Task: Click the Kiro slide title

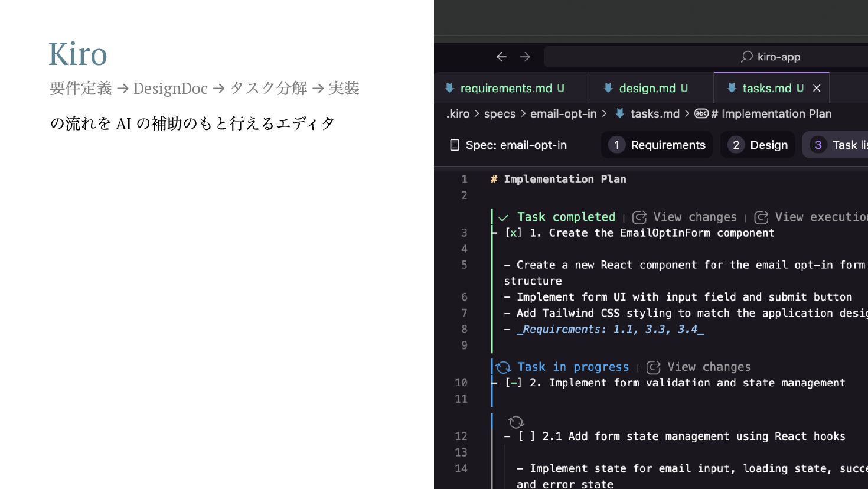Action: [x=78, y=54]
